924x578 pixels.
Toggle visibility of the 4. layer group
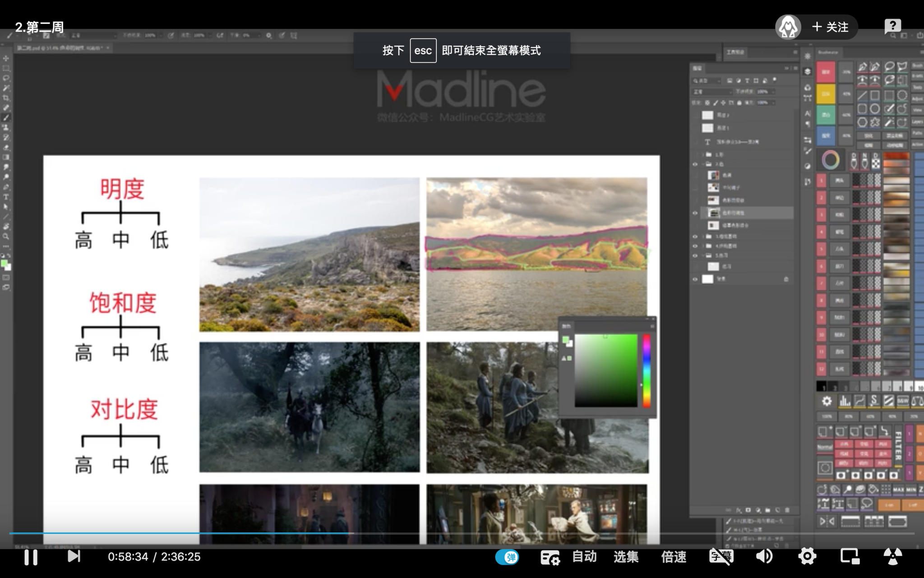tap(695, 246)
